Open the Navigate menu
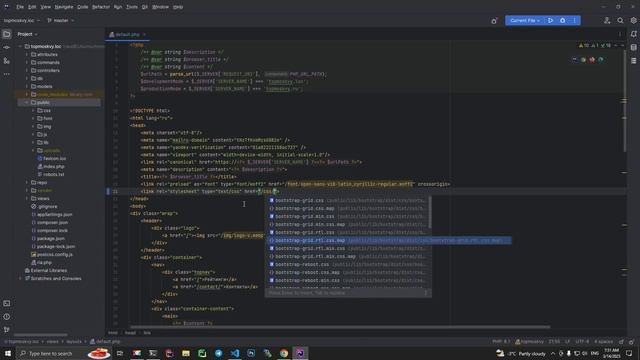The width and height of the screenshot is (640, 360). [x=64, y=7]
